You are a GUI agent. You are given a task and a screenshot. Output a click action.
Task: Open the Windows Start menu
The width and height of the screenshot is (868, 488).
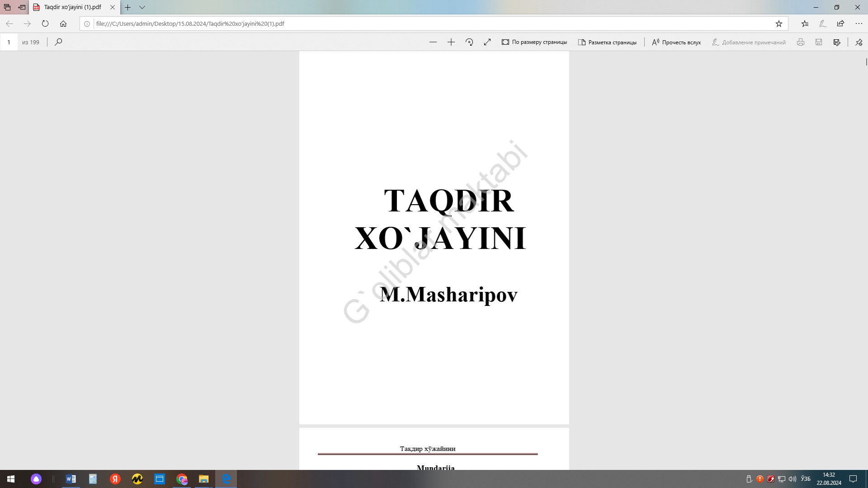point(11,479)
